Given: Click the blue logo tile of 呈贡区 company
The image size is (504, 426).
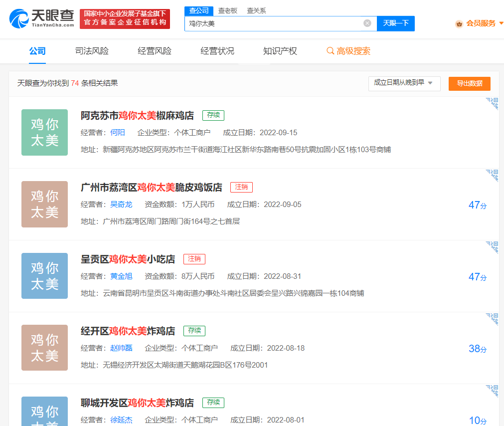Looking at the screenshot, I should coord(45,276).
